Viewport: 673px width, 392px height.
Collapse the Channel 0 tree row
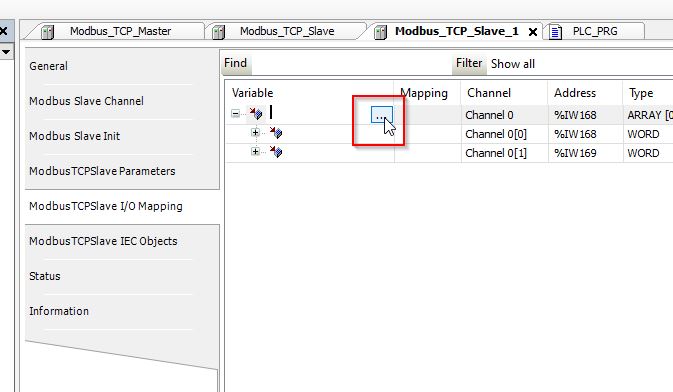pos(235,113)
